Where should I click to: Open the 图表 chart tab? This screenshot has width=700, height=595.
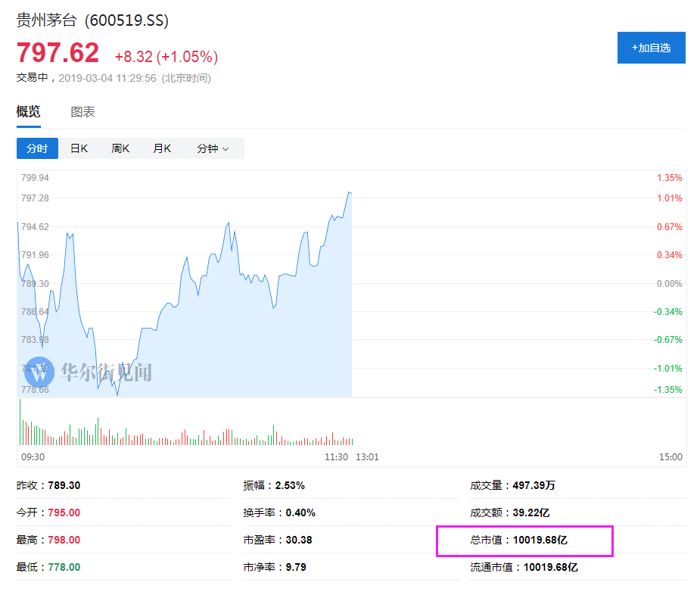click(x=82, y=112)
